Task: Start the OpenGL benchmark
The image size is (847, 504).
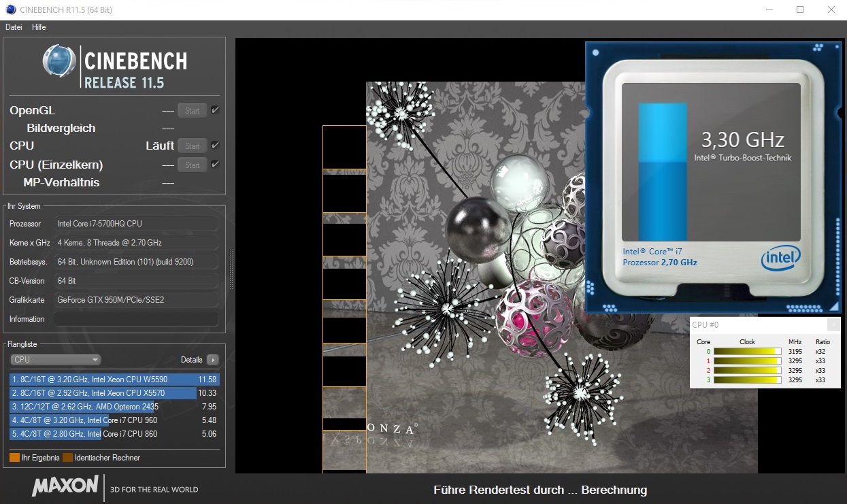Action: tap(193, 110)
